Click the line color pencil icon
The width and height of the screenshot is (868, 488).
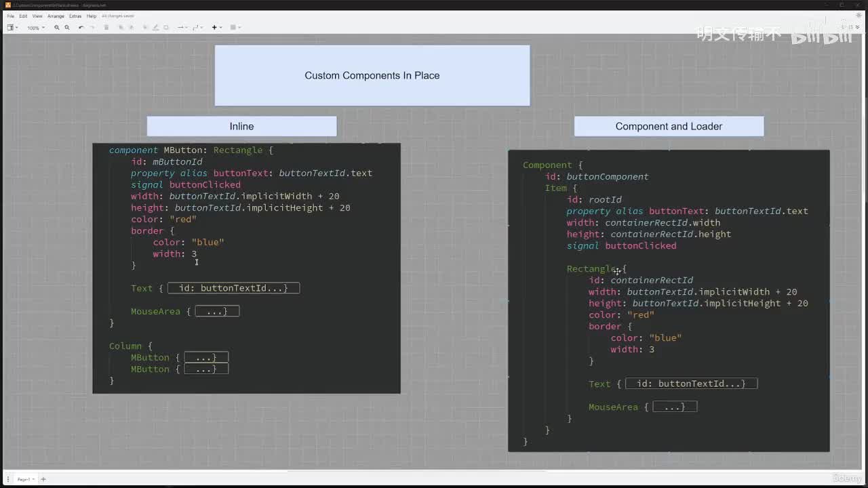156,27
